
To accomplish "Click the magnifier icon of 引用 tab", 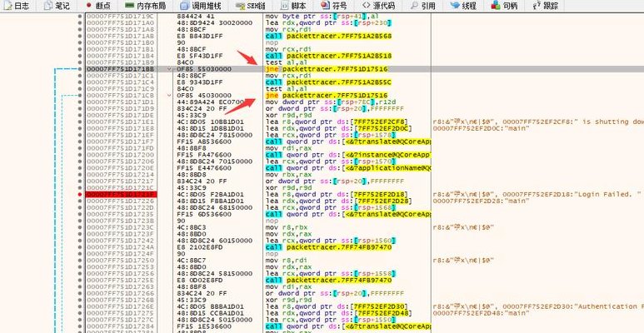I will pos(414,6).
